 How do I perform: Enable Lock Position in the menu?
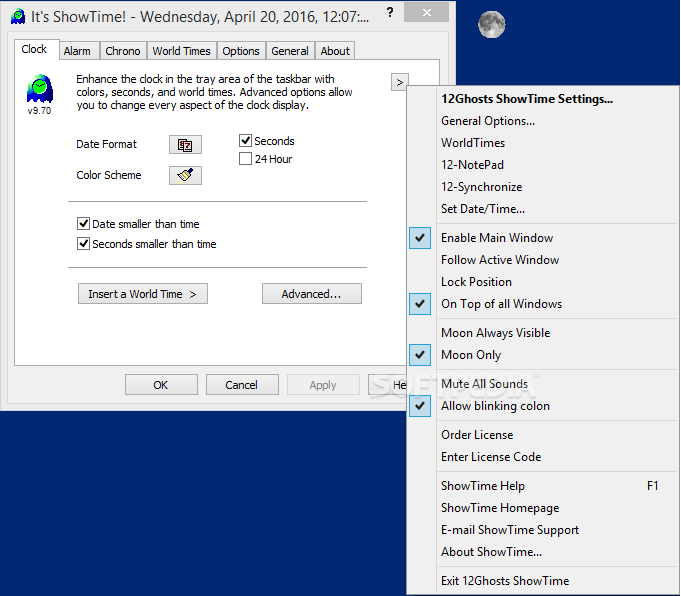tap(543, 281)
